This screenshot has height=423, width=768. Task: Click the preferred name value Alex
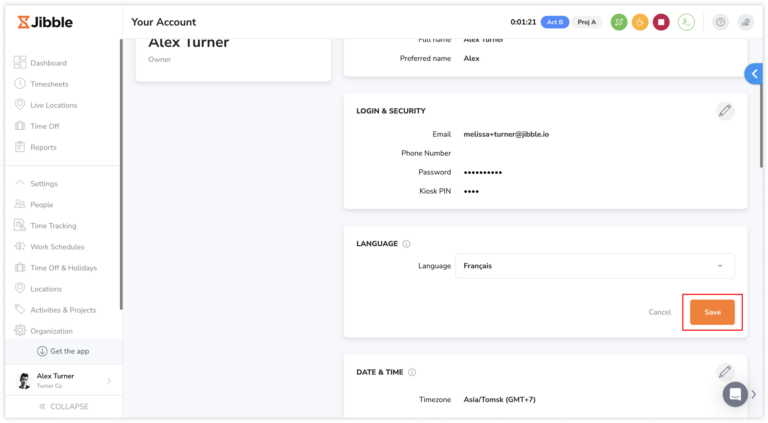pyautogui.click(x=471, y=58)
